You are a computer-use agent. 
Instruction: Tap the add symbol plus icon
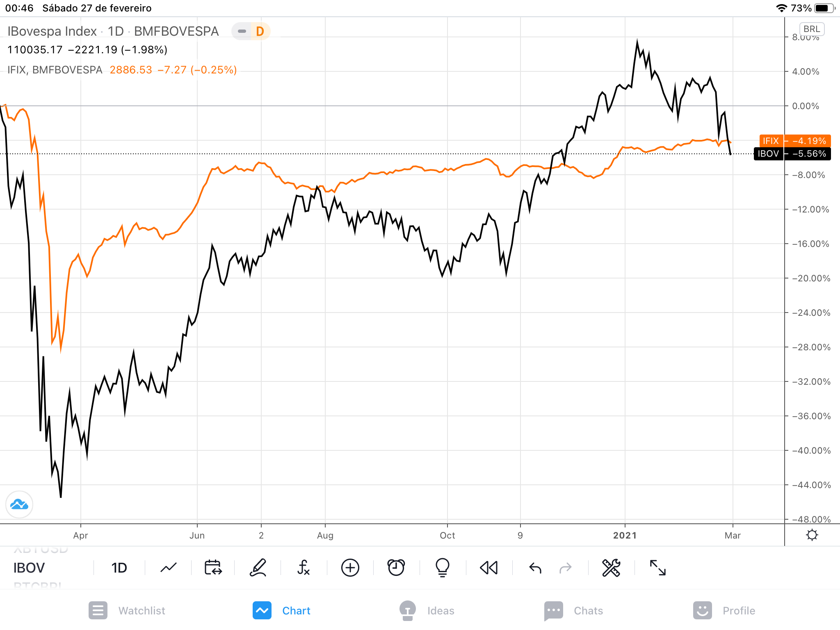(350, 568)
